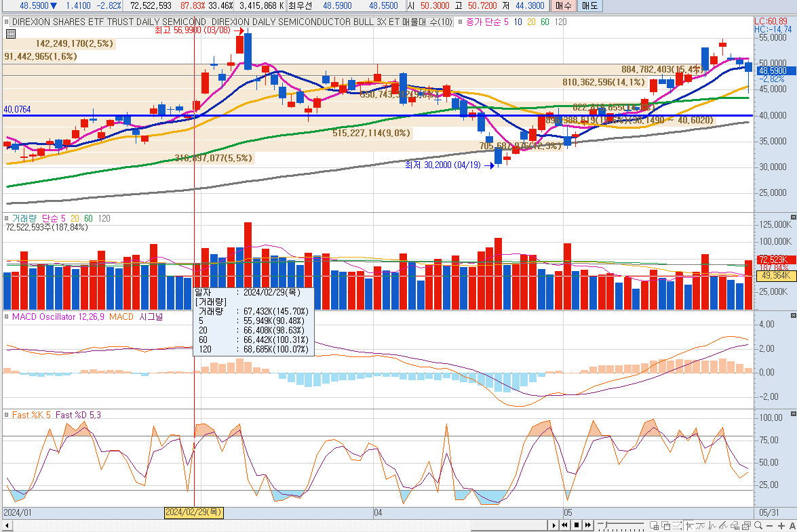Click the 최우선 best quote label
The image size is (797, 532).
click(299, 5)
